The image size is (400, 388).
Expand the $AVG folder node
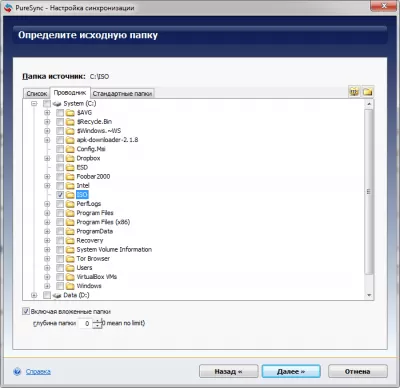tap(47, 113)
